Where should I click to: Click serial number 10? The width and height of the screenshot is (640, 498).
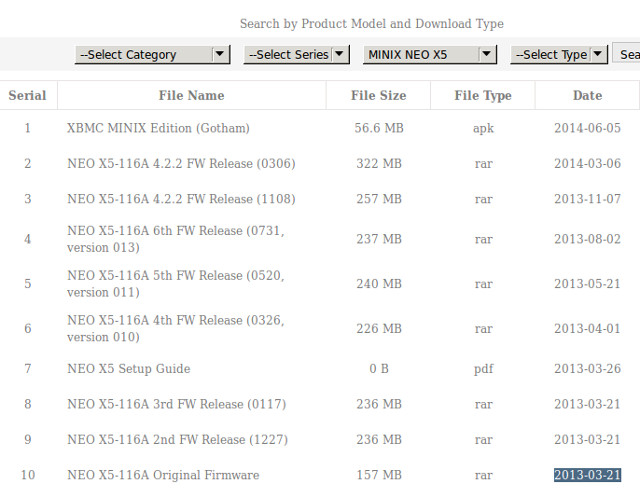point(27,475)
